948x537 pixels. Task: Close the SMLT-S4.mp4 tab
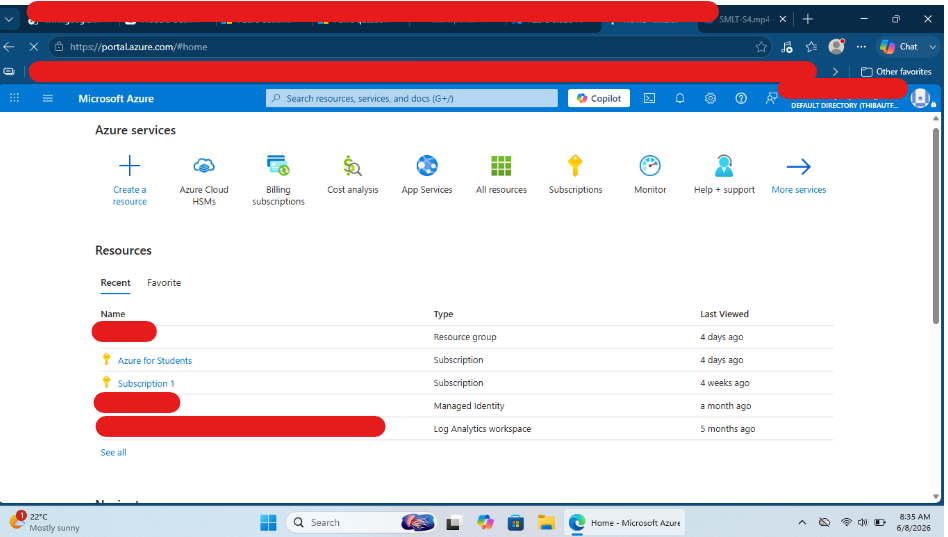coord(782,19)
